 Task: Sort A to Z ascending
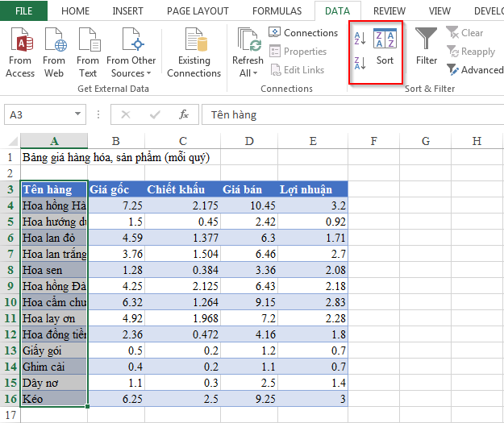[360, 38]
